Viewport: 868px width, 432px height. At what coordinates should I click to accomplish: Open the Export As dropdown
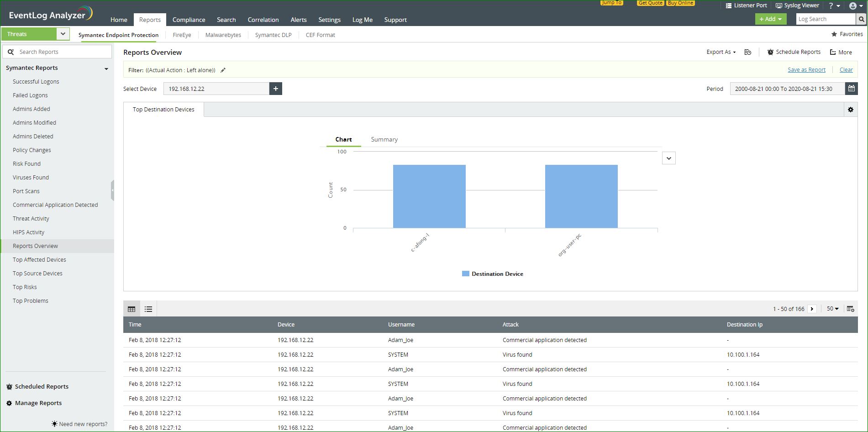click(721, 52)
